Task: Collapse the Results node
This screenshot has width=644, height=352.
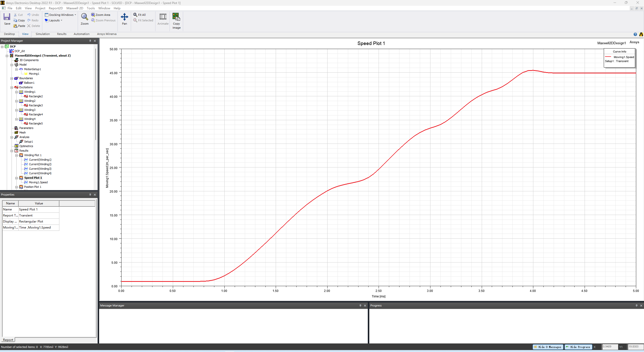Action: click(12, 151)
